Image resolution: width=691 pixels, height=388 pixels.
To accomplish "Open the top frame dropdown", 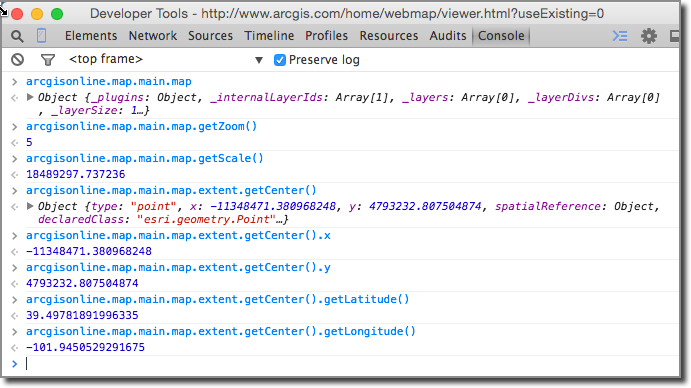I will point(166,60).
